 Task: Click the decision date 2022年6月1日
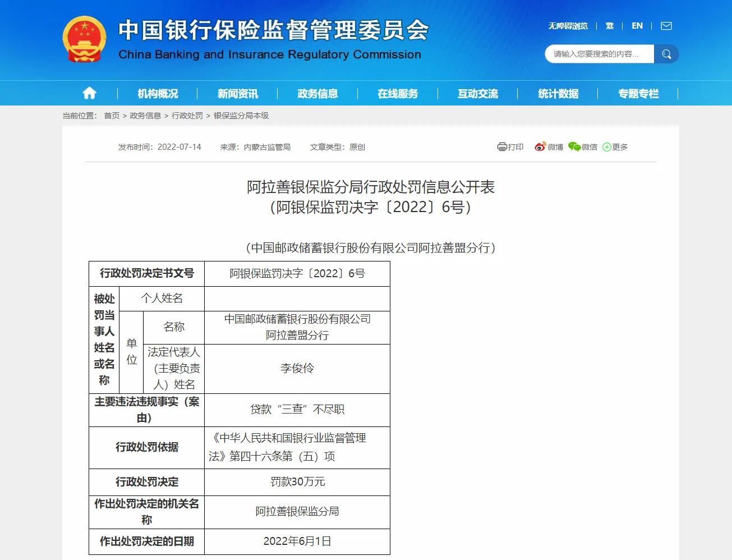point(297,541)
